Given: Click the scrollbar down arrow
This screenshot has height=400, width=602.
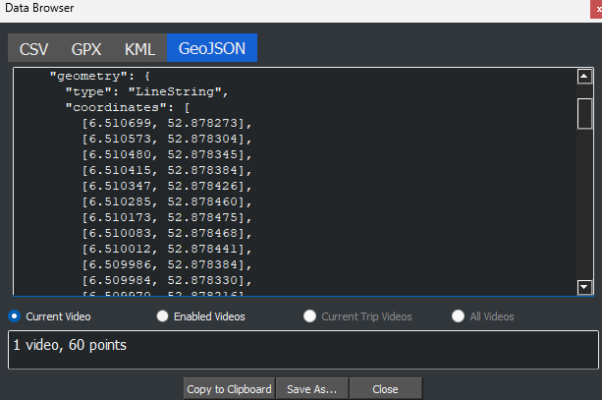Looking at the screenshot, I should point(584,287).
